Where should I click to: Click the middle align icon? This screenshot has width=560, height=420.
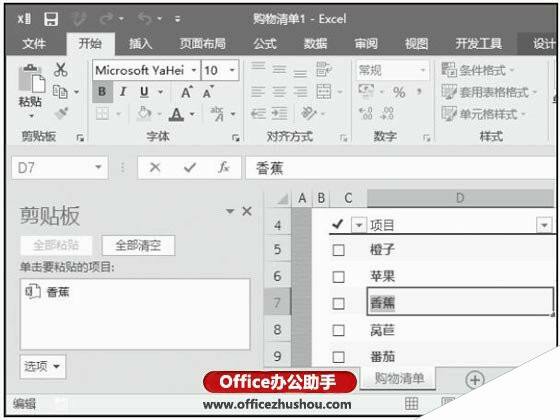(279, 69)
